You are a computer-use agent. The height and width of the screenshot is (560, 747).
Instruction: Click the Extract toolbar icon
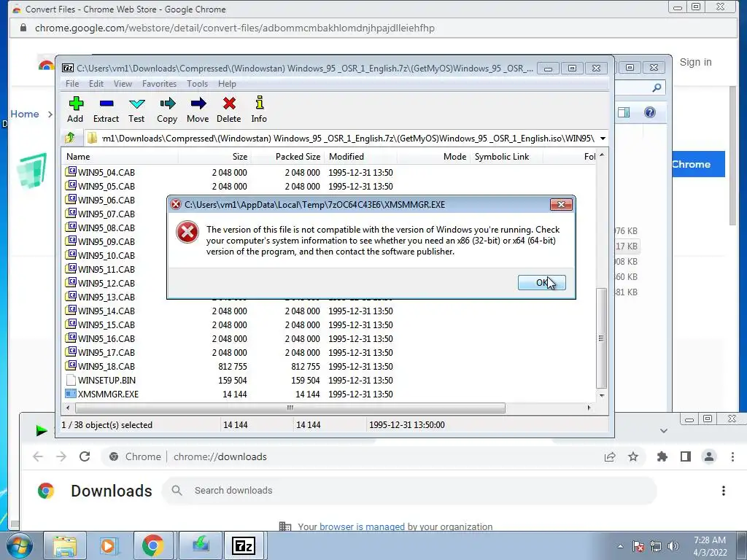[x=107, y=109]
